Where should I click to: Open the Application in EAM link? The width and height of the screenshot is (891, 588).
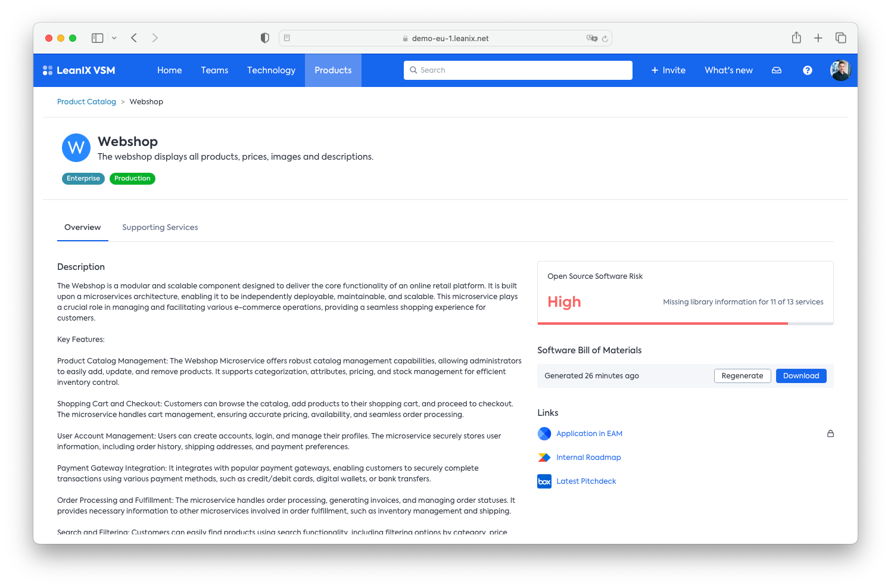point(589,434)
